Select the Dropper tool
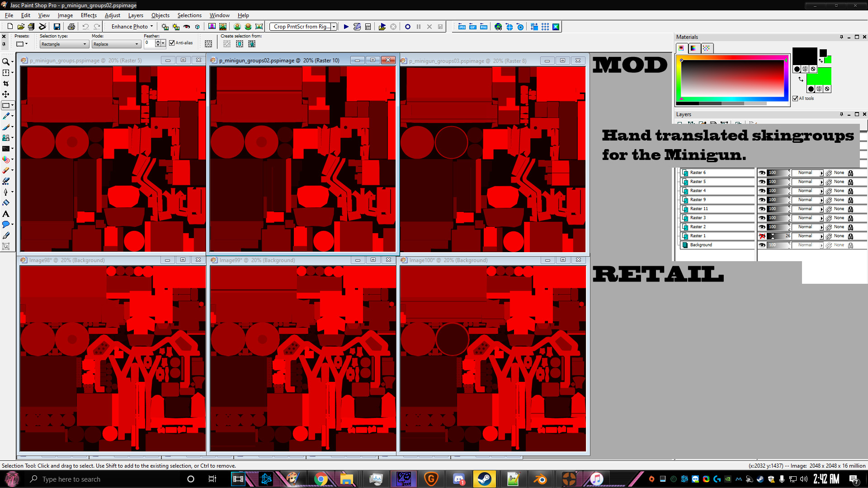868x488 pixels. point(6,115)
